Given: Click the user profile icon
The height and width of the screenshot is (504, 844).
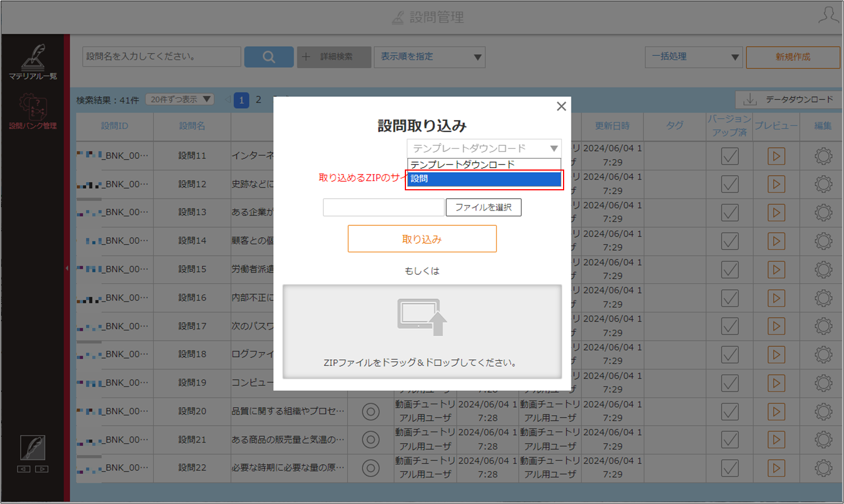Looking at the screenshot, I should pyautogui.click(x=828, y=16).
